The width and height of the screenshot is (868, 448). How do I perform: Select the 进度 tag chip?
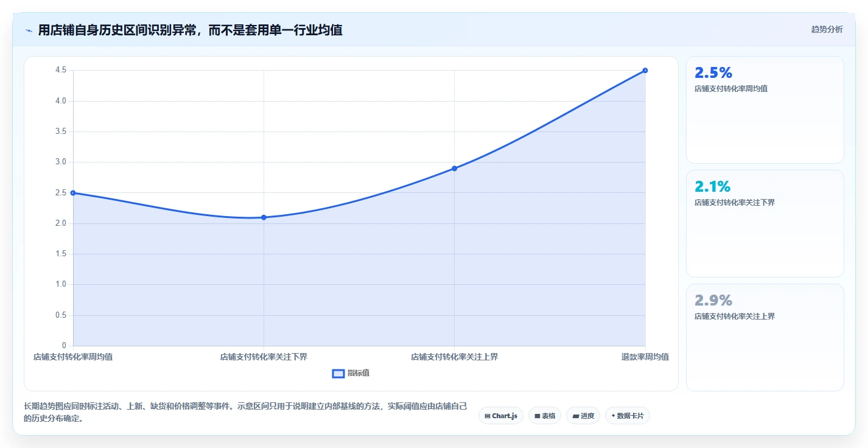point(583,416)
